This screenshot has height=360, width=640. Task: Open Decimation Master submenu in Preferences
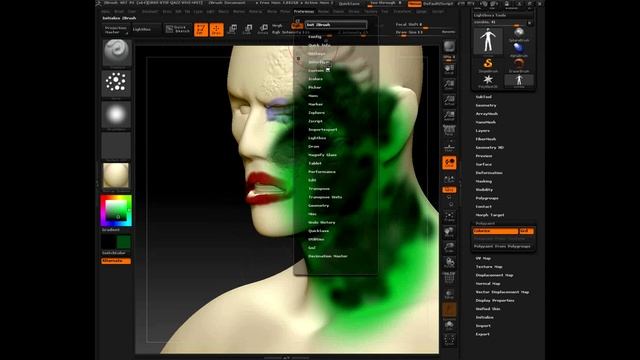pos(328,256)
